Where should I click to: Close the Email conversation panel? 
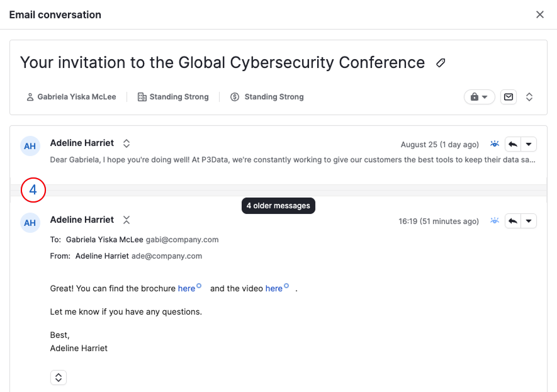(540, 14)
